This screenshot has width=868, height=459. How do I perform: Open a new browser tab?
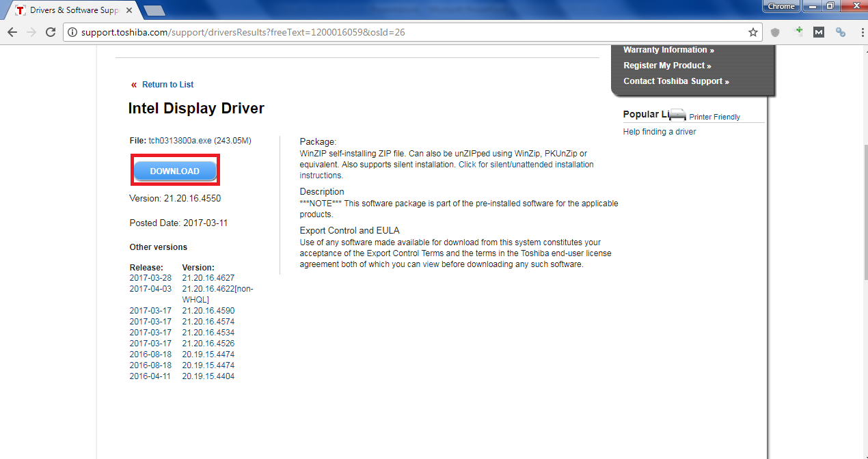(154, 10)
